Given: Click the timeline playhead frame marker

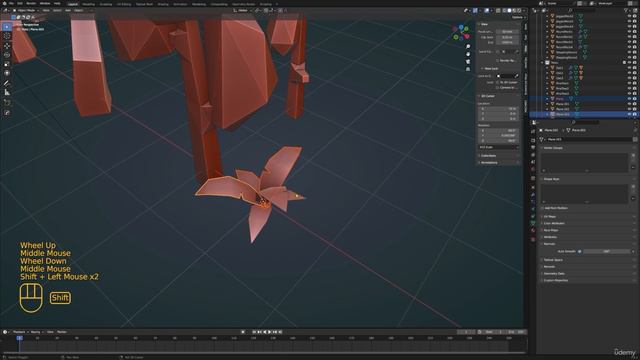Looking at the screenshot, I should tap(19, 338).
